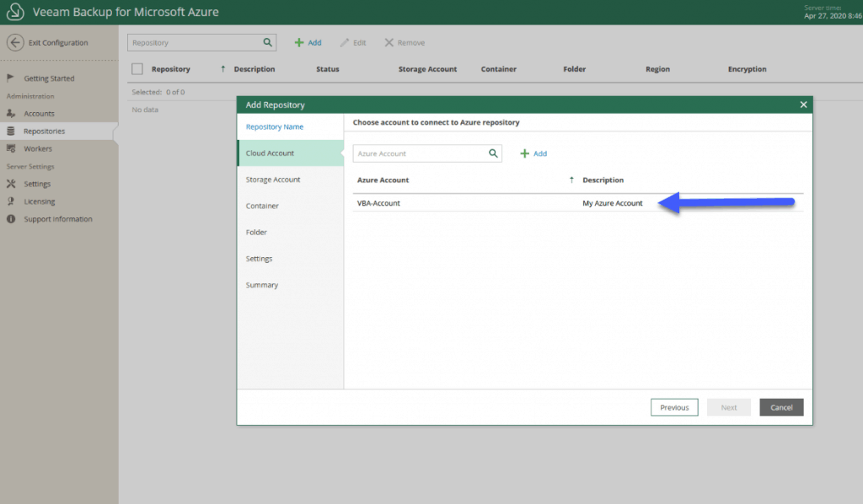Click the Repository column header
Image resolution: width=863 pixels, height=504 pixels.
[170, 69]
